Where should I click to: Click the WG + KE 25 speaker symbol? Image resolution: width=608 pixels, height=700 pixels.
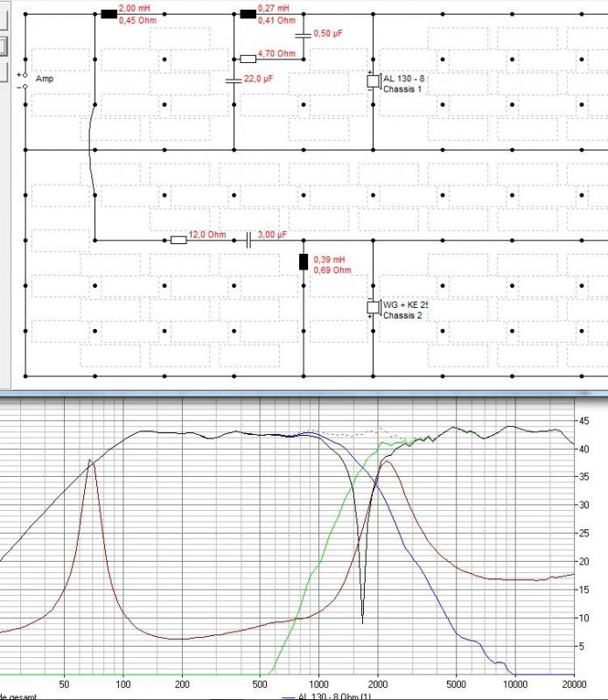click(374, 308)
